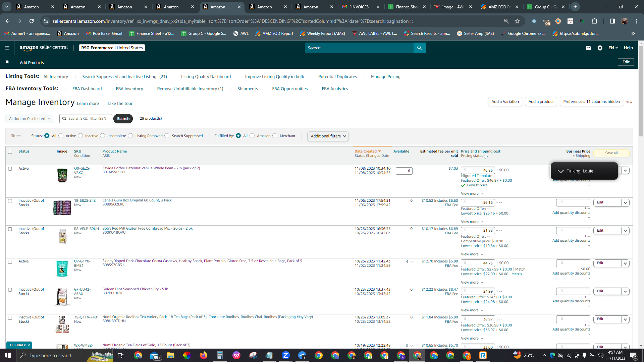Collapse the 'Talking: Louie' overlay chevron
The image size is (644, 362).
pos(560,171)
